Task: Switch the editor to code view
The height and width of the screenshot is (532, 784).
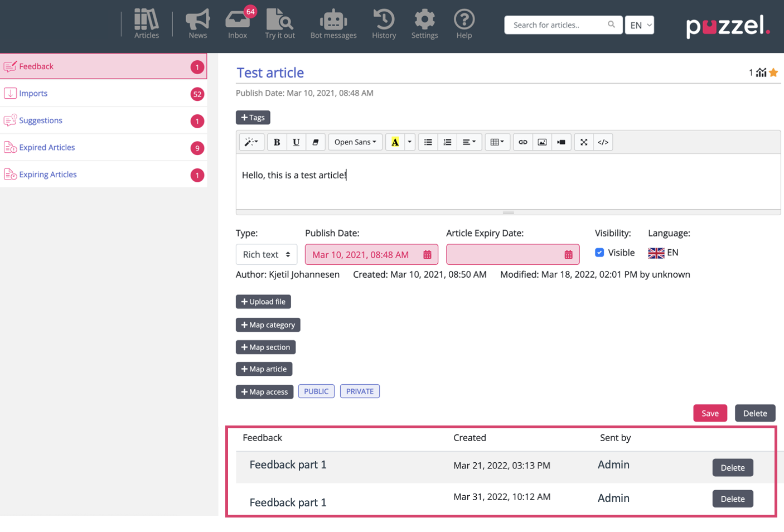Action: (603, 142)
